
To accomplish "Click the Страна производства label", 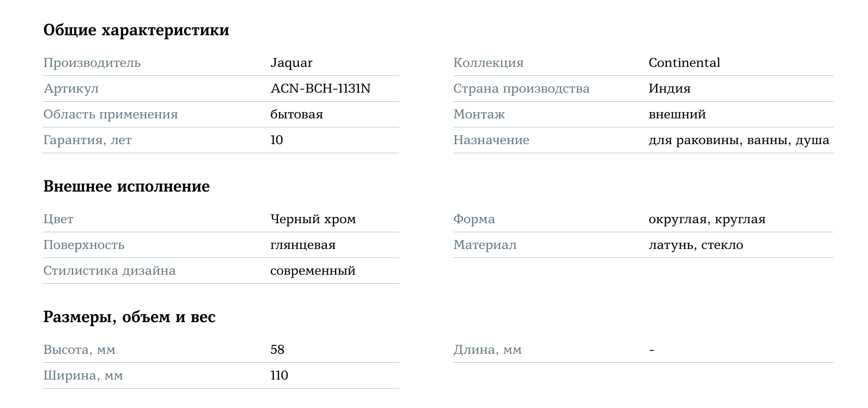I will (x=521, y=89).
